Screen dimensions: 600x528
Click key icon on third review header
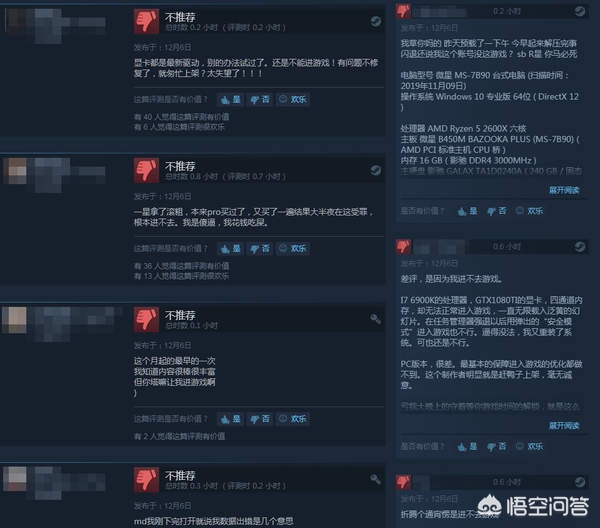pyautogui.click(x=375, y=319)
